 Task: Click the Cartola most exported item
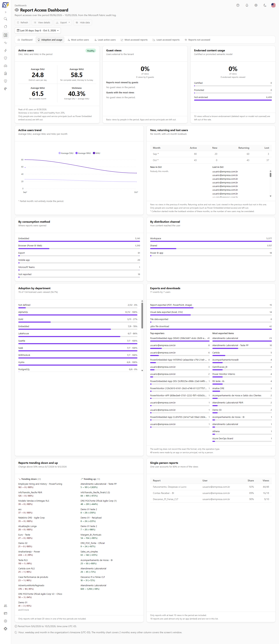tap(242, 354)
